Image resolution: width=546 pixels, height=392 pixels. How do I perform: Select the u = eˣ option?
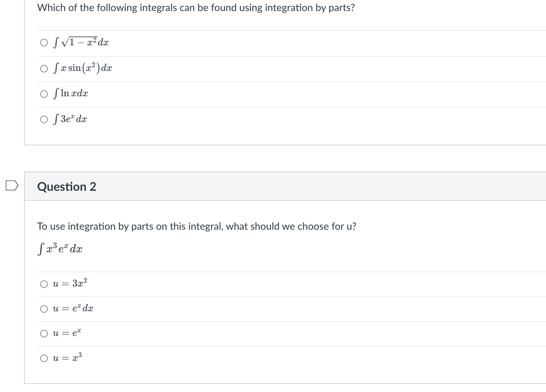(x=44, y=334)
